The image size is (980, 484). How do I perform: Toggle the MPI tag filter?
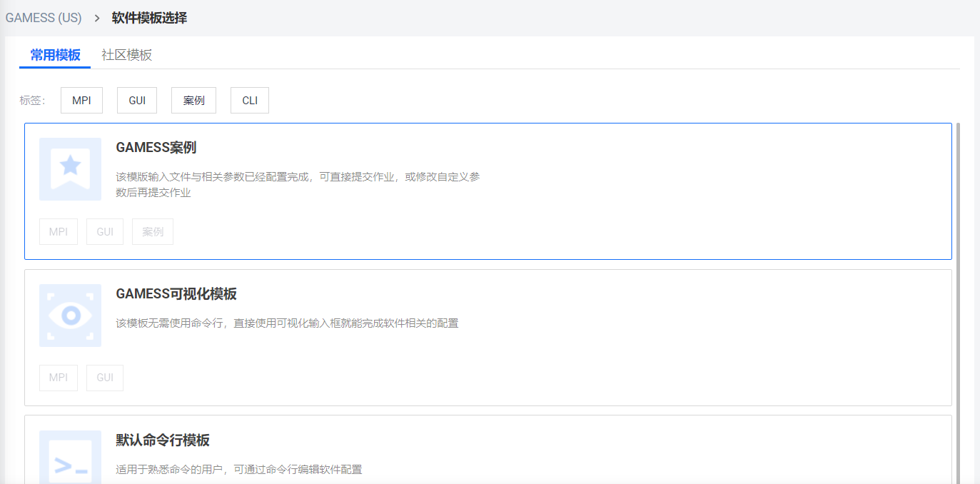coord(81,101)
